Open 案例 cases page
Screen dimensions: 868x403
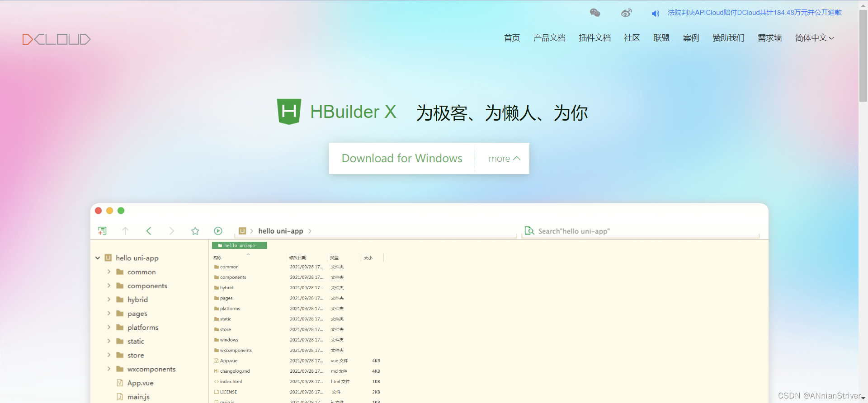point(691,38)
